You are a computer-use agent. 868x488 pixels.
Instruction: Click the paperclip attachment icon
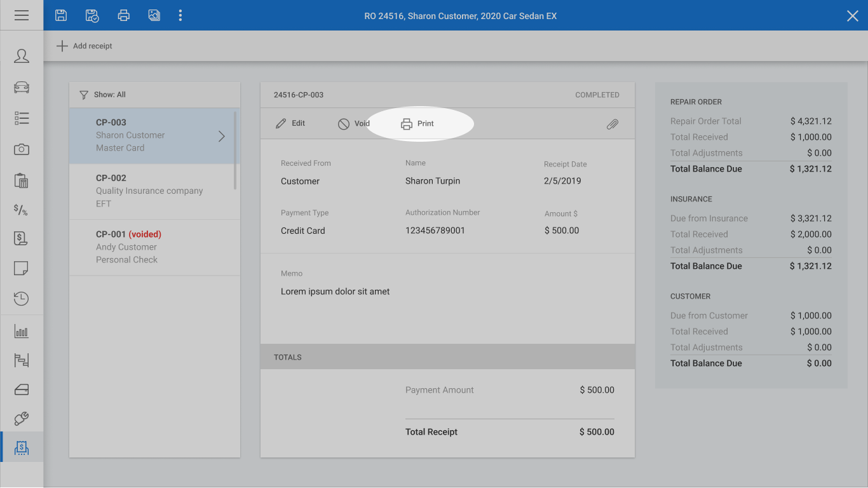click(612, 125)
